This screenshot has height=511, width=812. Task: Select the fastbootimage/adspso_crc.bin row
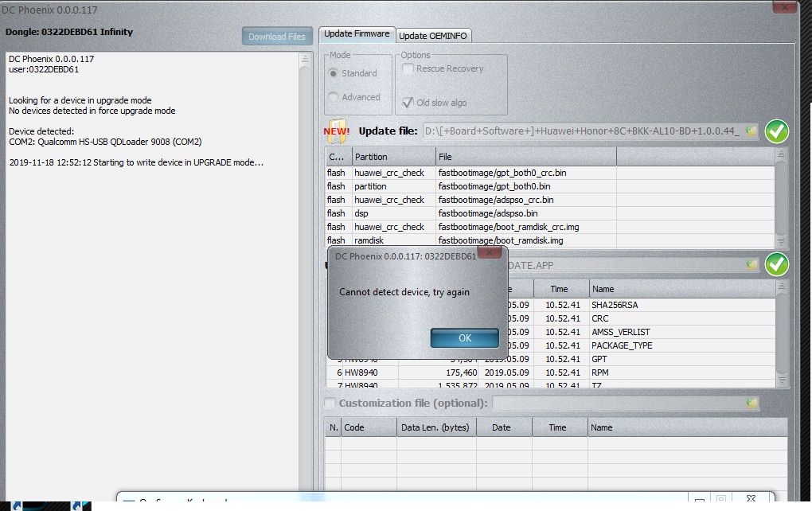(x=550, y=200)
